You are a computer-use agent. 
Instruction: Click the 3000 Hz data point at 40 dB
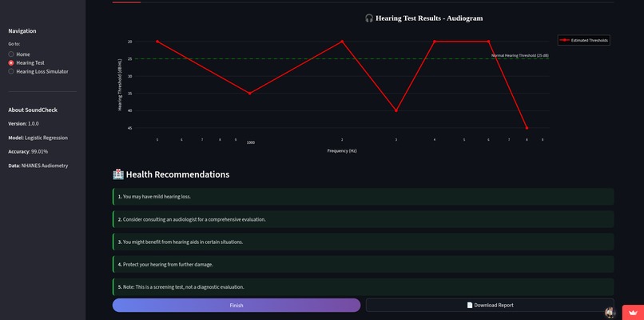pyautogui.click(x=396, y=110)
